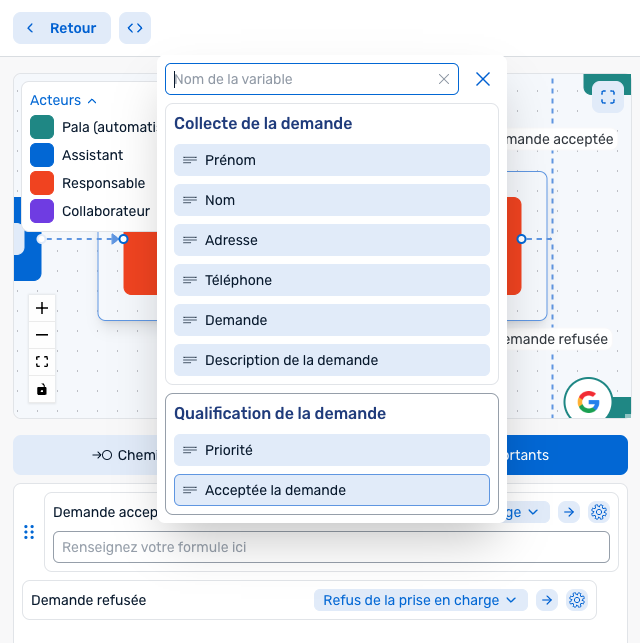
Task: Click the Retour button
Action: pos(62,28)
